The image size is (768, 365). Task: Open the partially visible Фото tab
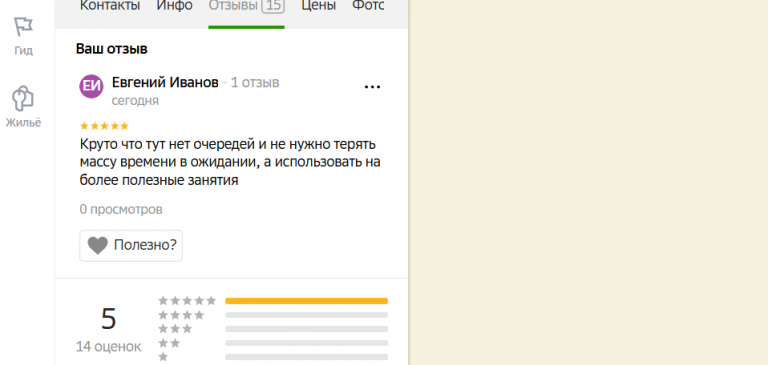(x=368, y=6)
